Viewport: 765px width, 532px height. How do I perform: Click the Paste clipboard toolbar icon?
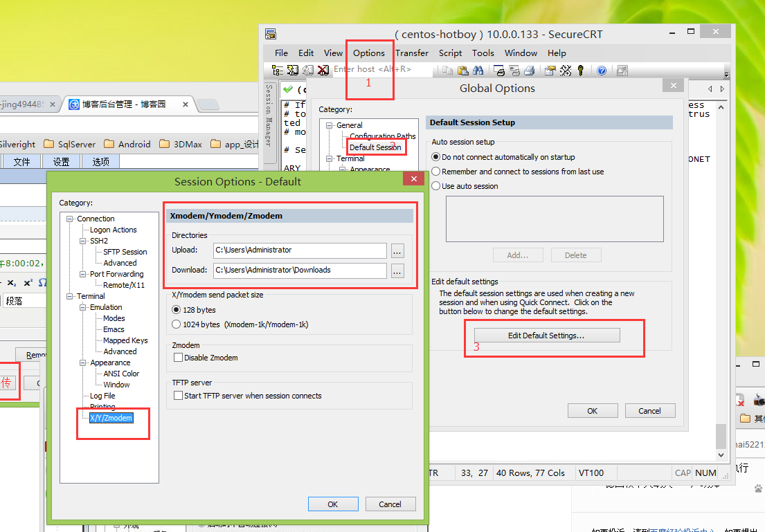tap(462, 70)
